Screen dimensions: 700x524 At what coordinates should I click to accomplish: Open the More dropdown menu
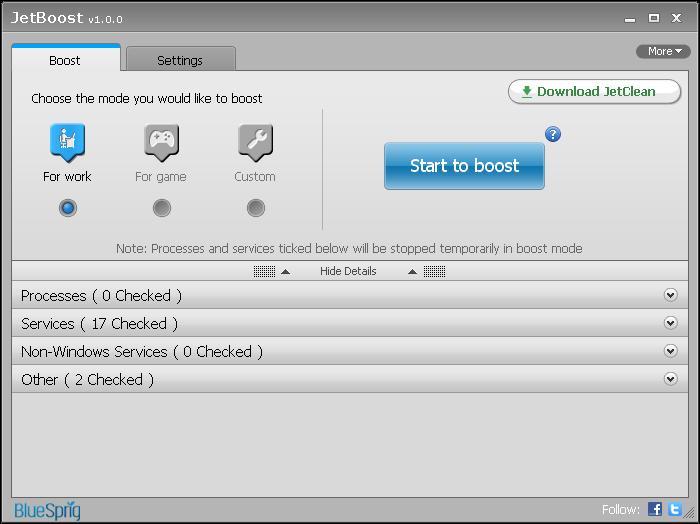point(663,51)
